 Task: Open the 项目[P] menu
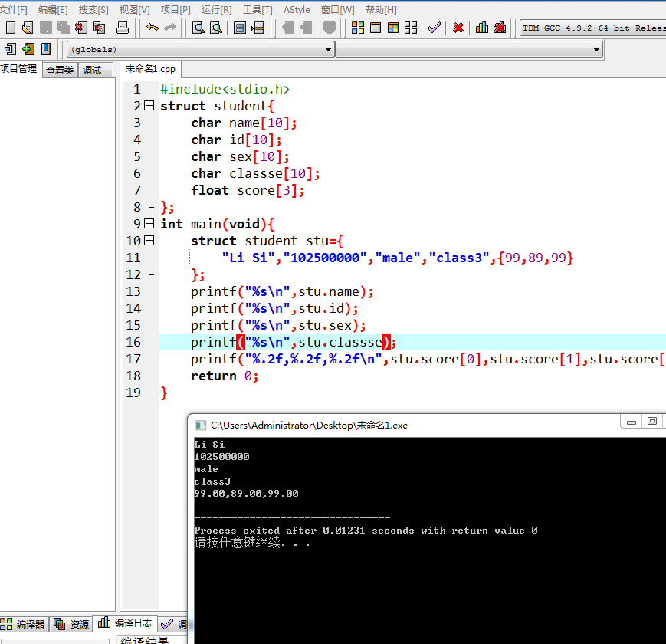(x=176, y=10)
